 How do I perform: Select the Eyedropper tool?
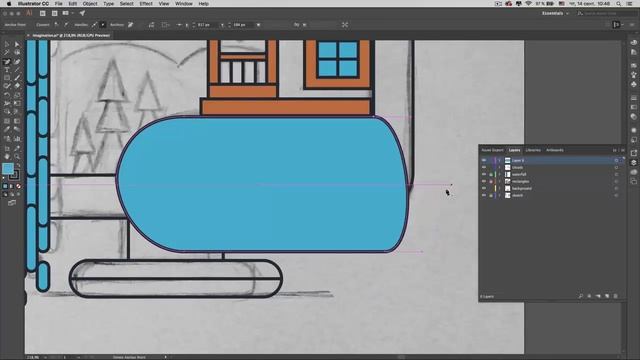(x=7, y=129)
